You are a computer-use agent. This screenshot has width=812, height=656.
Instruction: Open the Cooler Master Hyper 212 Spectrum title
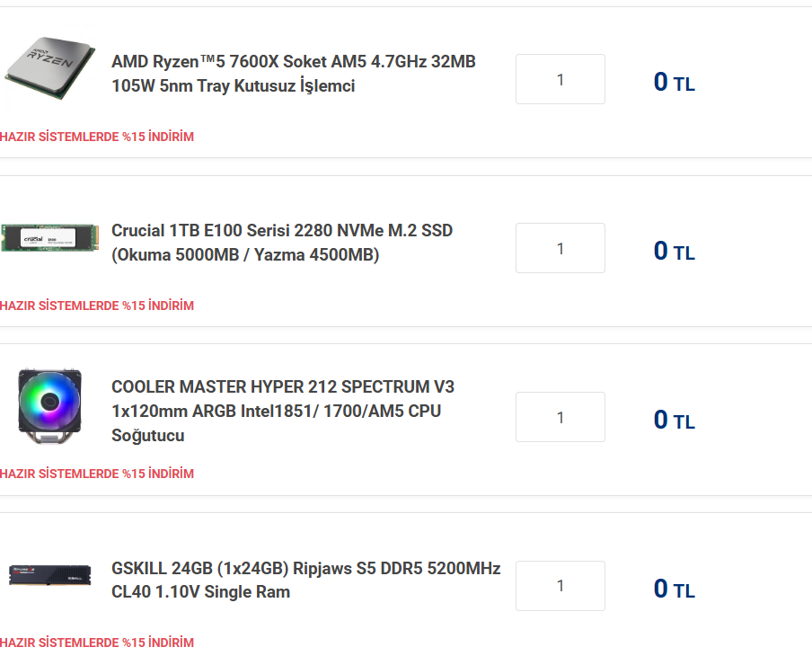click(283, 411)
